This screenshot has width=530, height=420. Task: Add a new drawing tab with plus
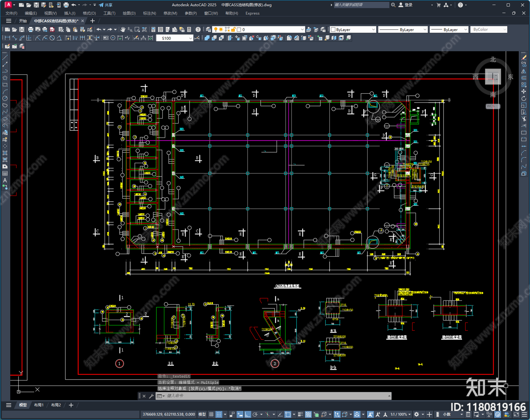coord(92,21)
